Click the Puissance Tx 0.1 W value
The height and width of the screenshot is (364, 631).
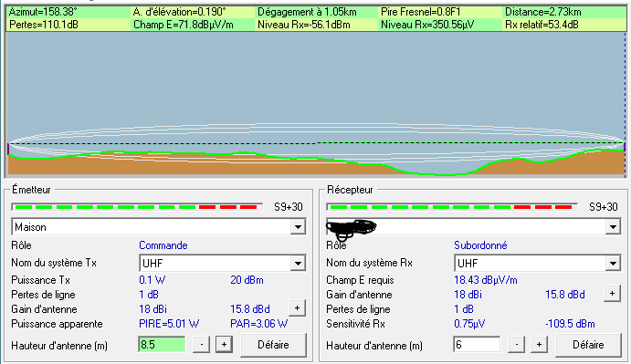pyautogui.click(x=152, y=280)
